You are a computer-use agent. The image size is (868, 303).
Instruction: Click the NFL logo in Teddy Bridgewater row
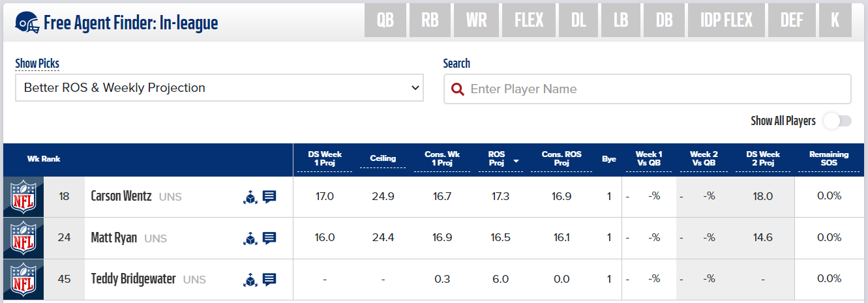click(23, 280)
